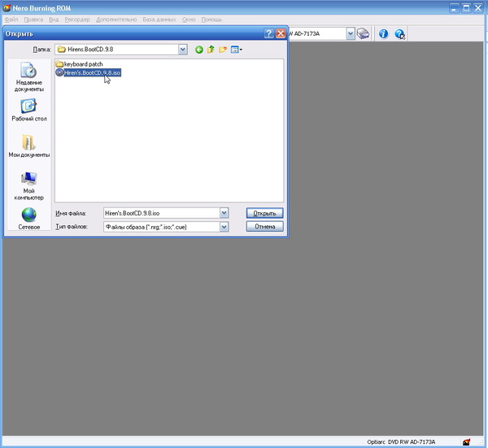Expand the file name dropdown arrow
The height and width of the screenshot is (448, 488).
pos(224,213)
